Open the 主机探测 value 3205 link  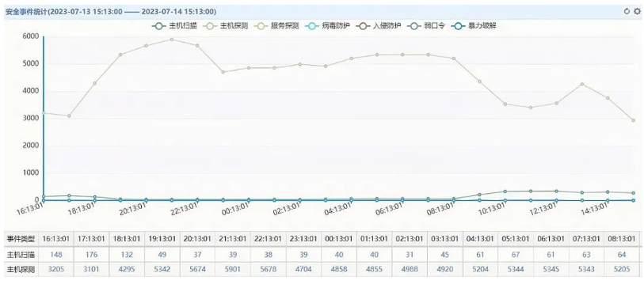(56, 270)
